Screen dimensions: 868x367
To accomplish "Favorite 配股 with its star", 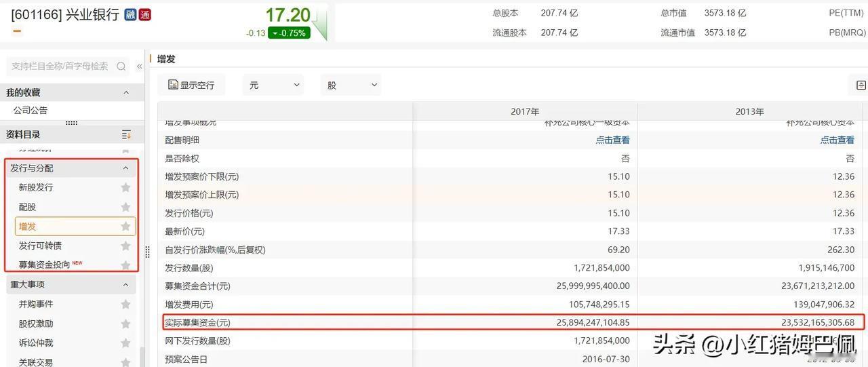I will [x=125, y=207].
